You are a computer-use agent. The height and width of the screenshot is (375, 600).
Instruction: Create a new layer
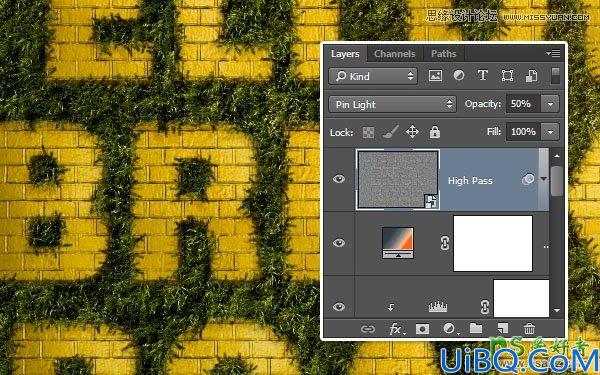coord(503,328)
